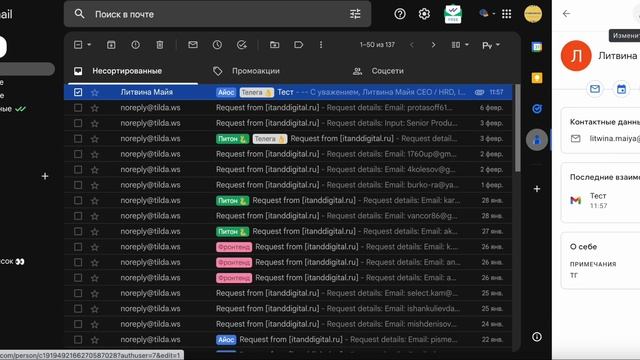Delete the selected email
This screenshot has height=360, width=640.
[160, 45]
